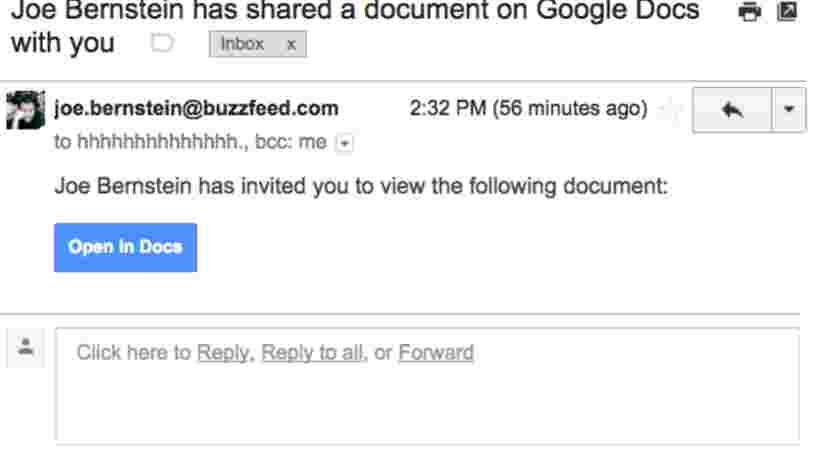Toggle the importance marker beside the subject
Image resolution: width=816 pixels, height=459 pixels.
162,43
